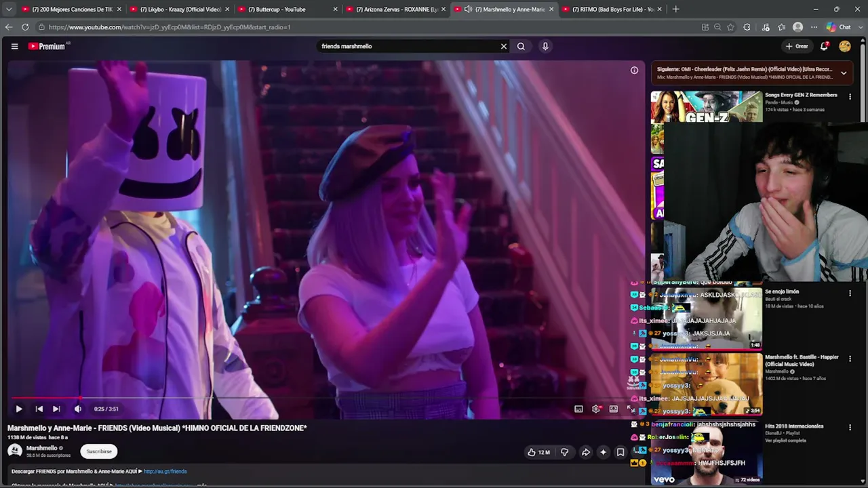
Task: Select the active Marshmello y Anne-Marie tab
Action: 504,9
